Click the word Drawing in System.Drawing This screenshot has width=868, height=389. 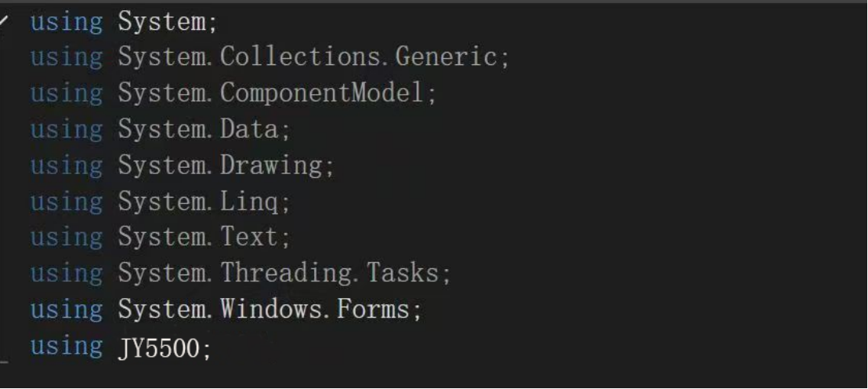[x=272, y=166]
